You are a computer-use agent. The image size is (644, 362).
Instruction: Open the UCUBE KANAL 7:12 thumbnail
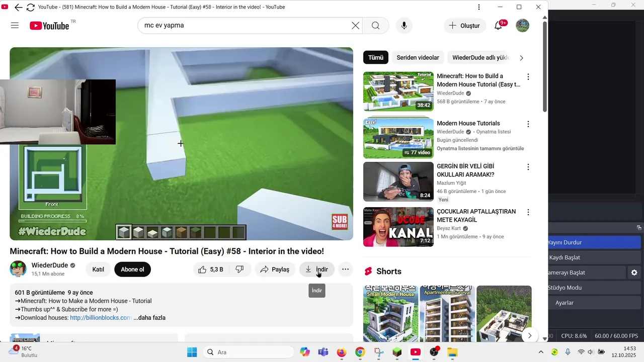(x=398, y=227)
